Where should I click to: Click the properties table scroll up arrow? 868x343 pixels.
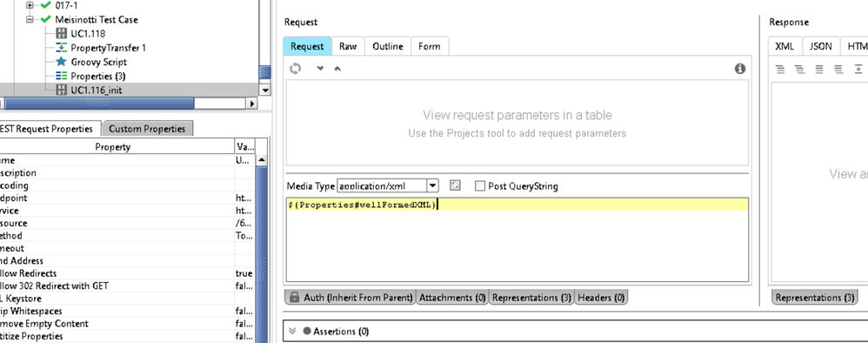coord(262,159)
